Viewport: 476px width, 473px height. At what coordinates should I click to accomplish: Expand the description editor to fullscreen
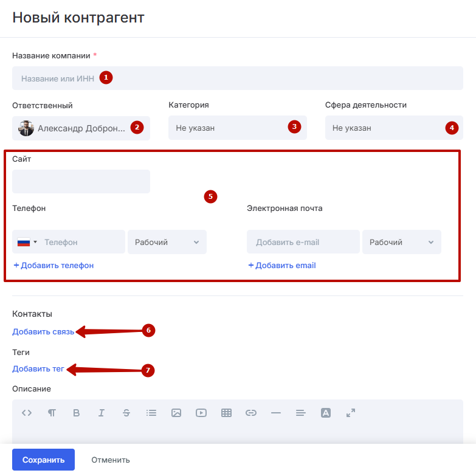[351, 413]
